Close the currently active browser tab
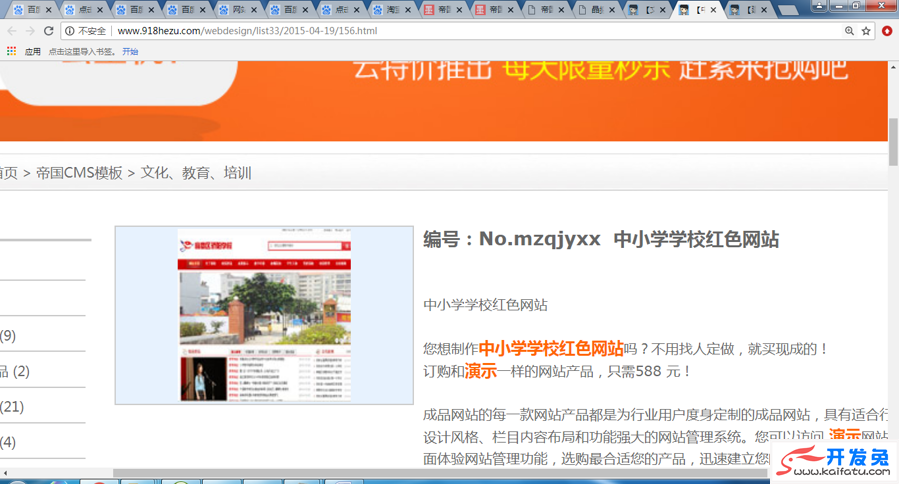 tap(713, 10)
